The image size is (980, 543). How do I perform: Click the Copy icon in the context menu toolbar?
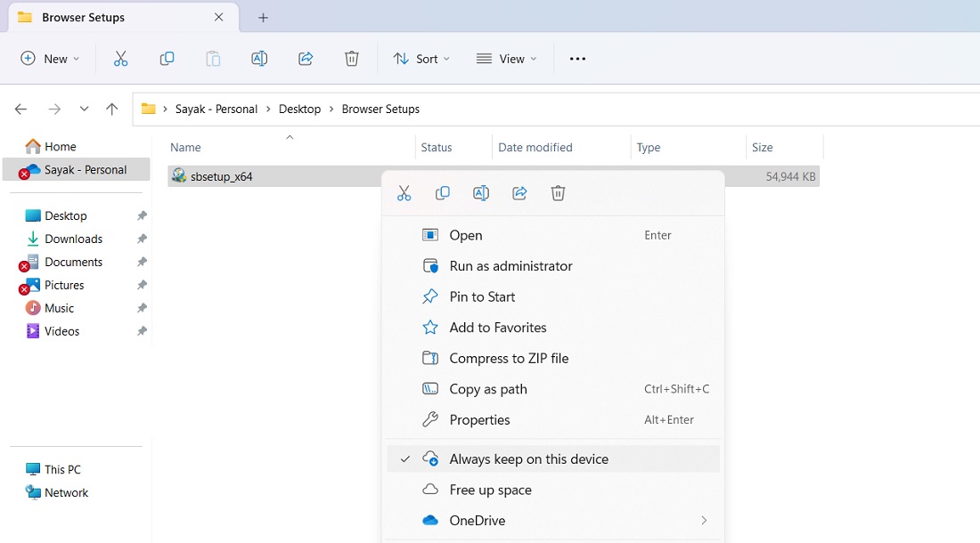click(443, 193)
